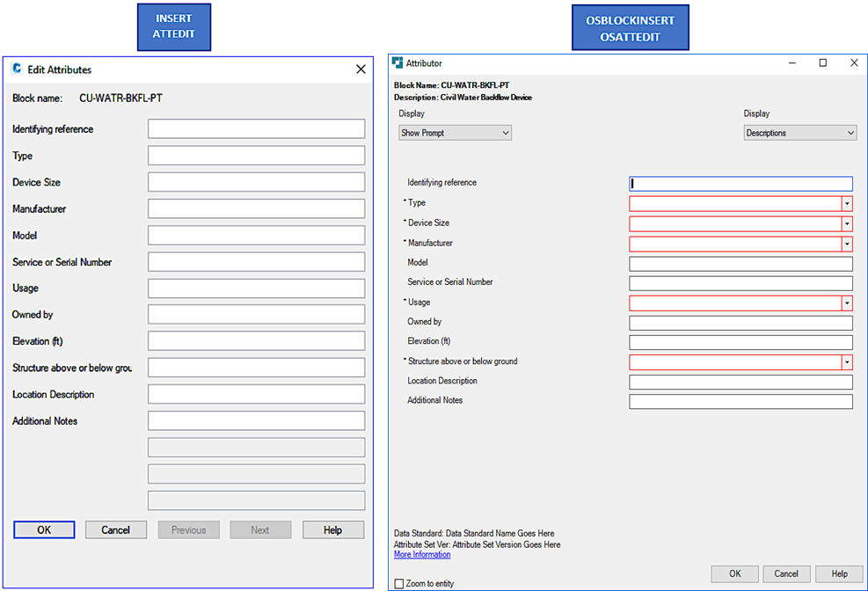Click Additional Notes field in Edit Attributes
The image size is (868, 591).
point(256,420)
